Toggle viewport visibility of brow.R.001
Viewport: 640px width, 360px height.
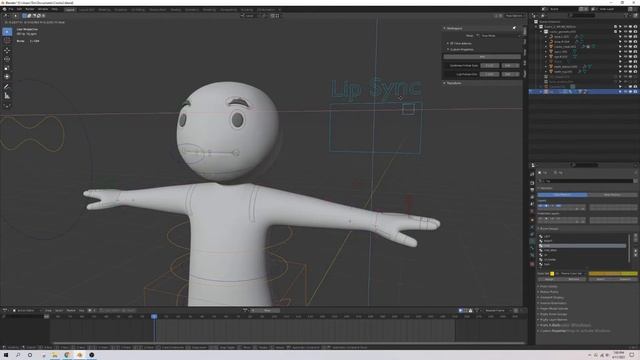coord(625,42)
